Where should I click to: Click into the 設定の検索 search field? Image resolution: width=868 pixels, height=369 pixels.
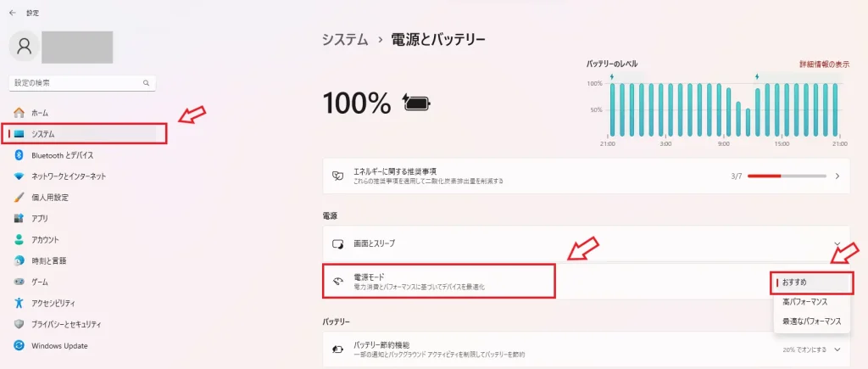point(82,83)
